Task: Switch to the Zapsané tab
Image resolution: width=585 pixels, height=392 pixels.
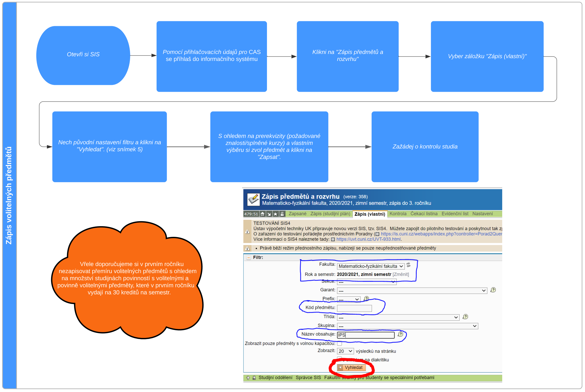Action: click(297, 214)
